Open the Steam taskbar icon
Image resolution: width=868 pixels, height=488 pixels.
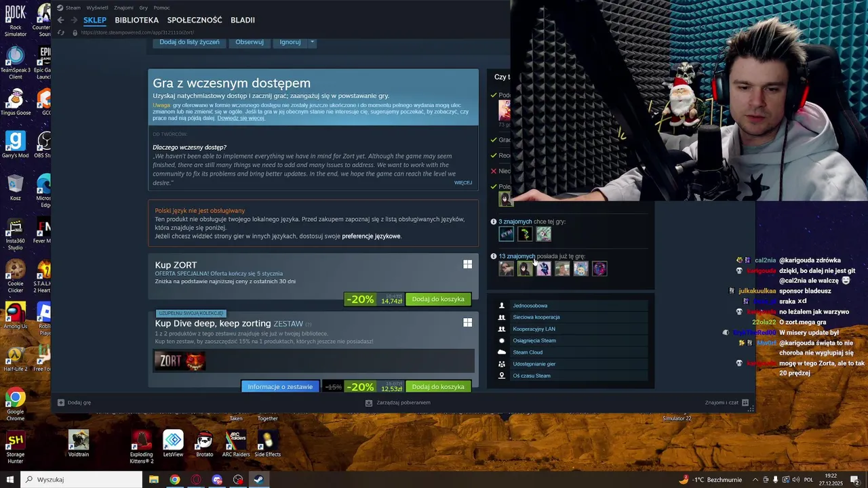[258, 479]
